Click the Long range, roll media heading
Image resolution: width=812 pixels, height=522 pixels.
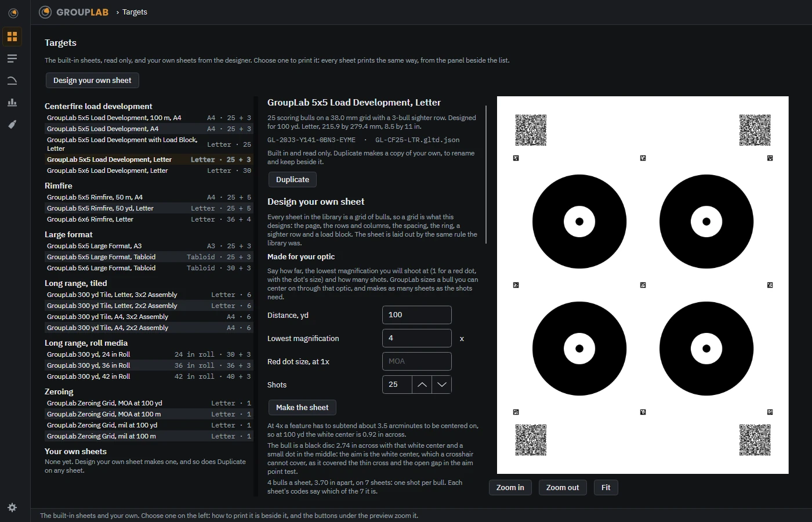tap(86, 343)
